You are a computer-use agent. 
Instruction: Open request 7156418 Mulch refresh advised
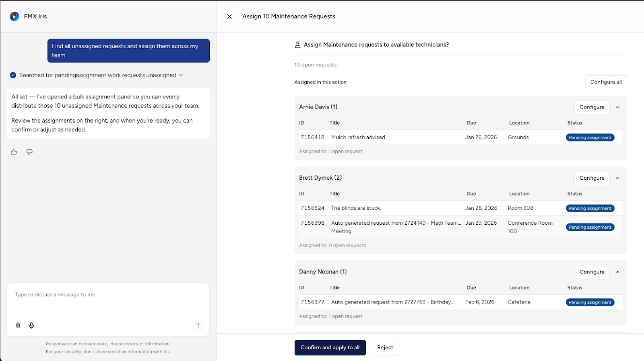point(358,137)
